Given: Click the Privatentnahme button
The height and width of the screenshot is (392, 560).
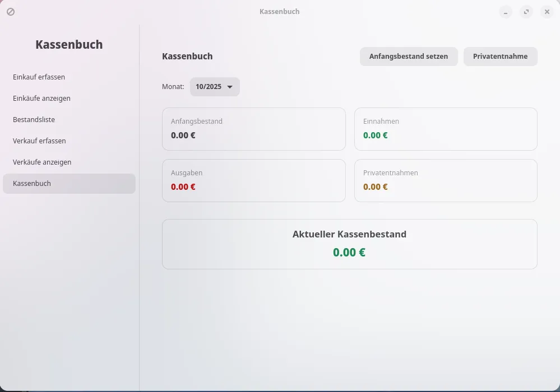Looking at the screenshot, I should coord(500,57).
